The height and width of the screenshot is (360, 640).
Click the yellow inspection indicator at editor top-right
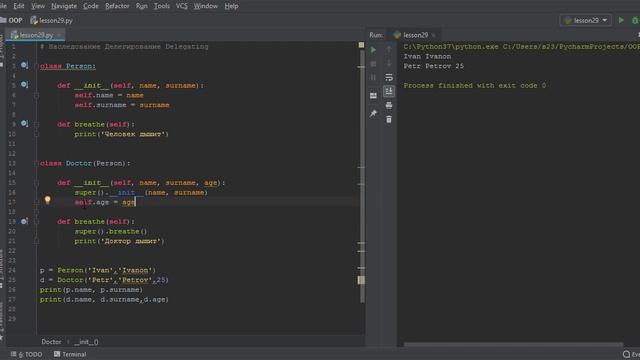click(x=361, y=45)
